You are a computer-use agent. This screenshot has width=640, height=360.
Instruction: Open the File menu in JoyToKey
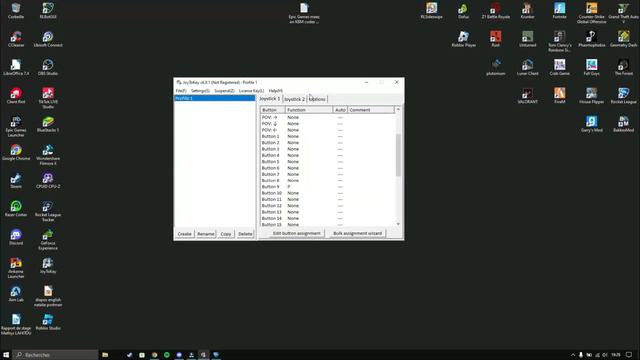click(181, 91)
